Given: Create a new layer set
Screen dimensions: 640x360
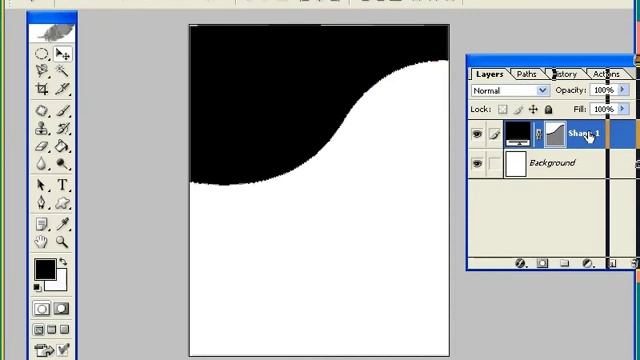Looking at the screenshot, I should click(564, 263).
